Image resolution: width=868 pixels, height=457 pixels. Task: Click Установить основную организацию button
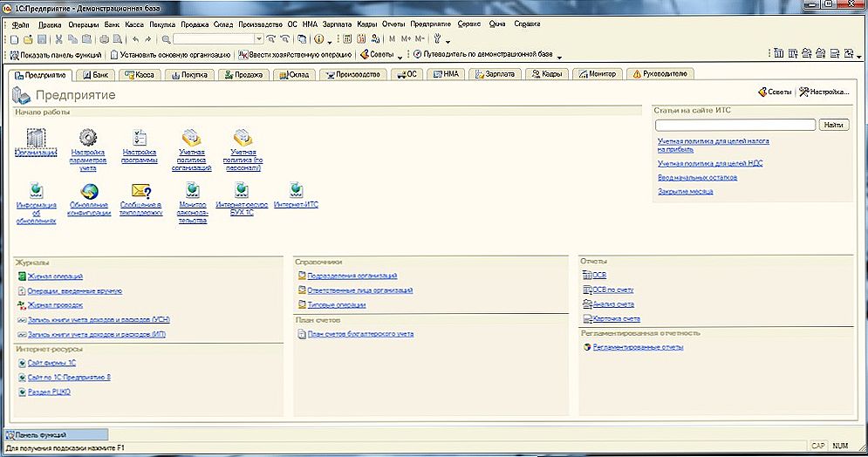pos(170,55)
